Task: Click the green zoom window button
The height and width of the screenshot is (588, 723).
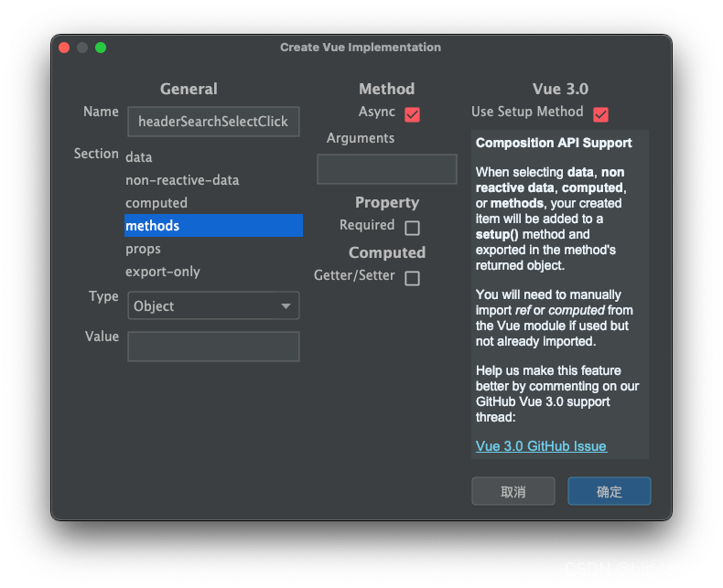Action: 101,48
